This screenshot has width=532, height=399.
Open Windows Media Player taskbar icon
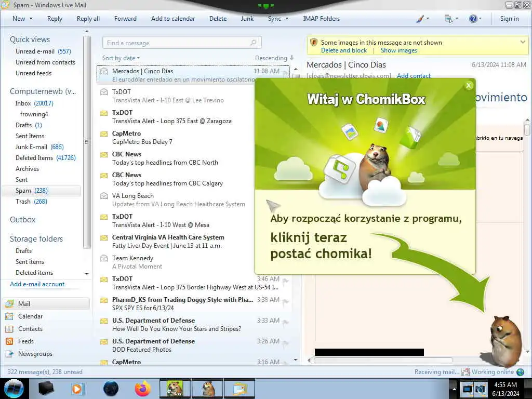[77, 389]
